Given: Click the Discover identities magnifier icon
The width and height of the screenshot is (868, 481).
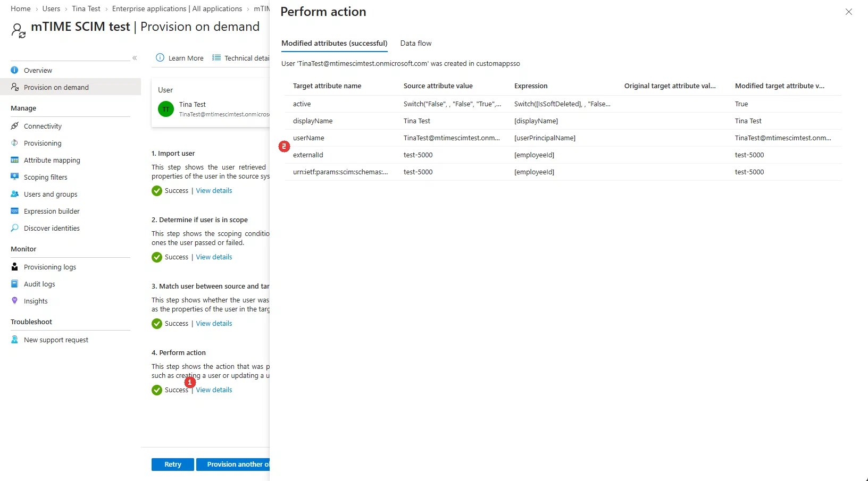Looking at the screenshot, I should [x=14, y=228].
